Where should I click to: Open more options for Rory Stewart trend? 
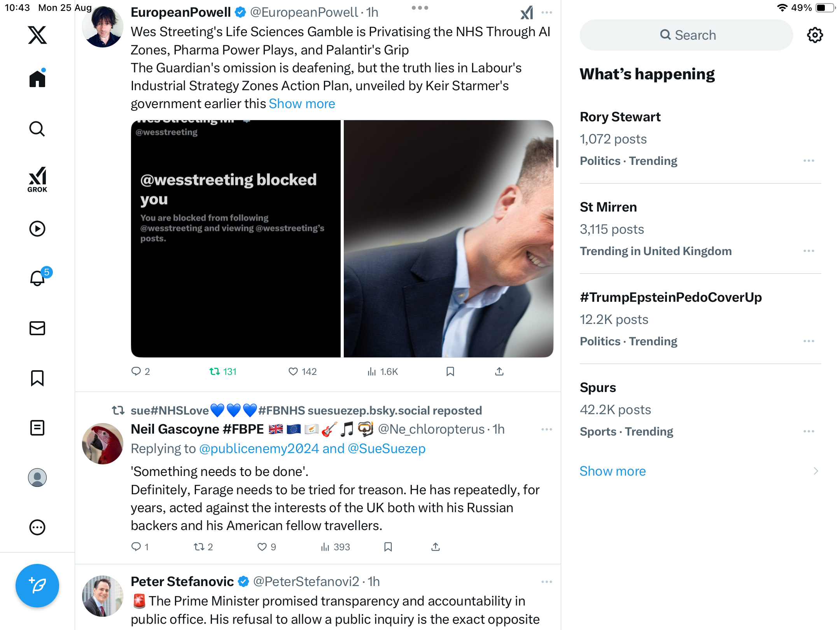coord(808,161)
